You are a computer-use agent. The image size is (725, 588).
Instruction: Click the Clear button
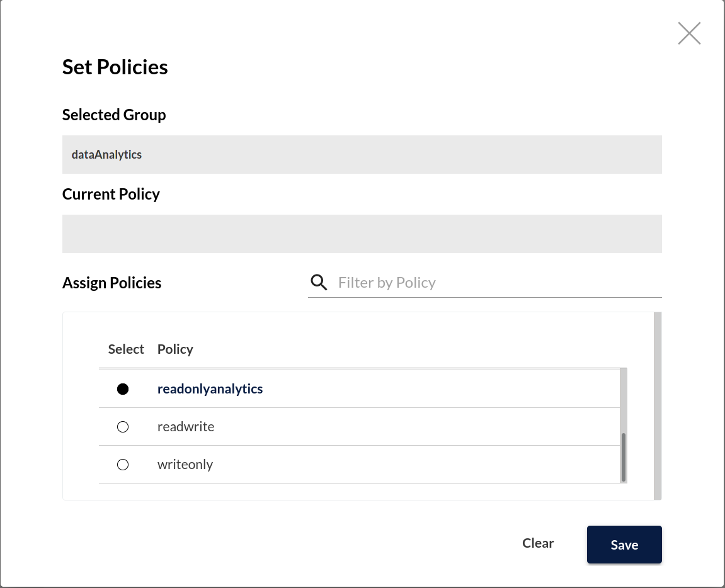(537, 543)
